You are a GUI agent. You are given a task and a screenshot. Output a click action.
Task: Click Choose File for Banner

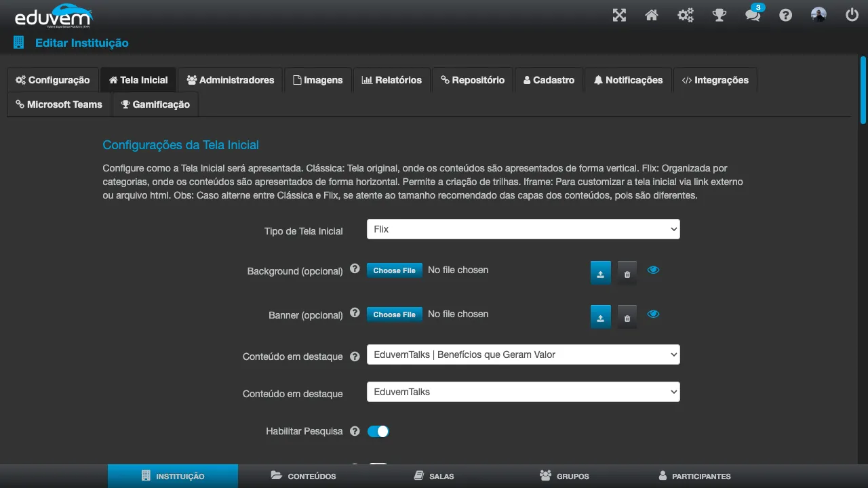coord(395,314)
